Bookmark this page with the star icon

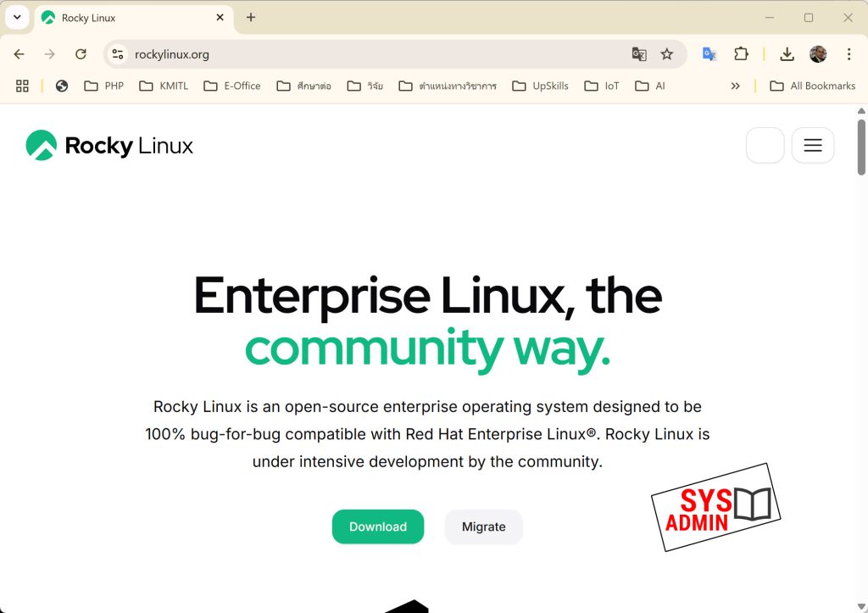[x=666, y=54]
